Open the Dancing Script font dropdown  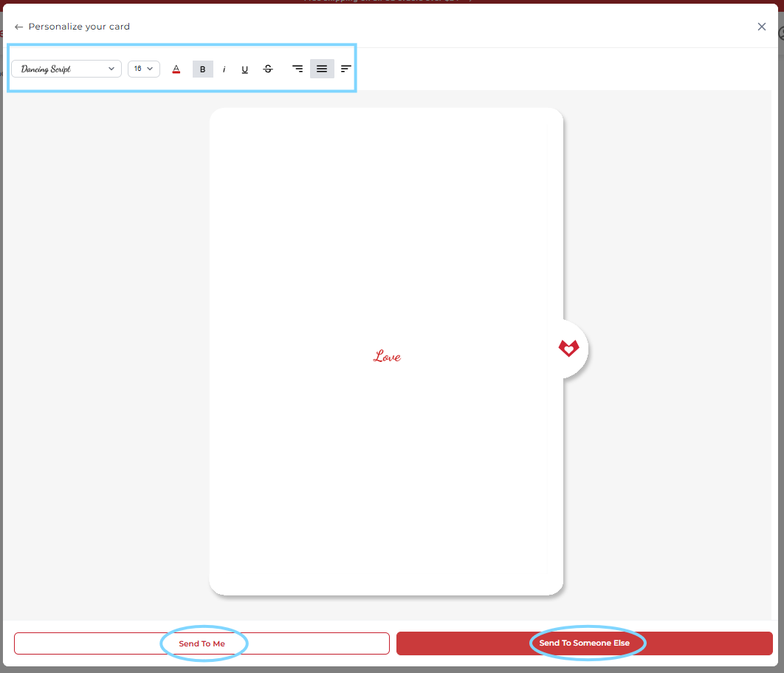coord(66,69)
